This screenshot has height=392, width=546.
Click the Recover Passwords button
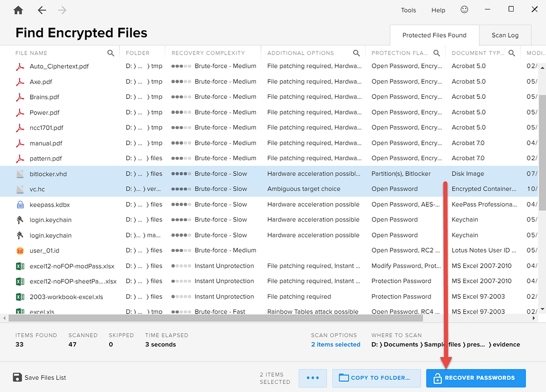pos(475,378)
